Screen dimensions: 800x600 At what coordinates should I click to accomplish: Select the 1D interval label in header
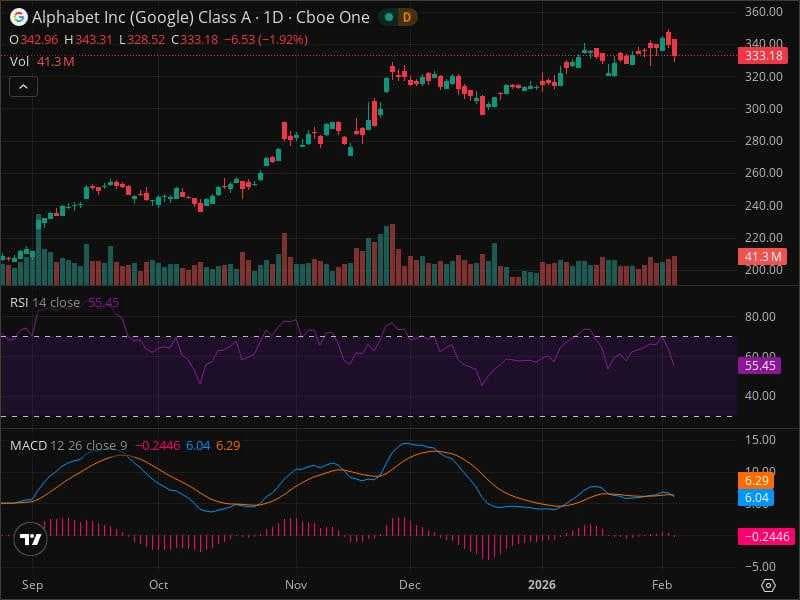(273, 17)
